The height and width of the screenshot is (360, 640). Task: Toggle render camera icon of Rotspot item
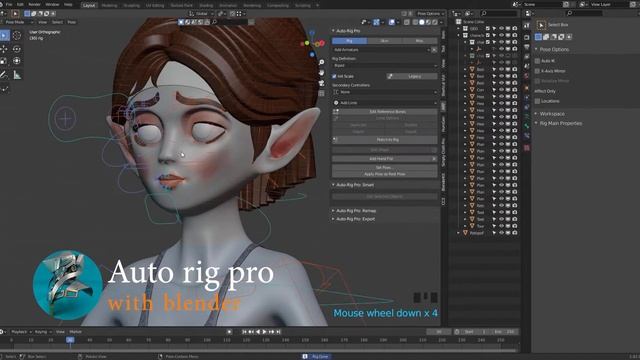click(515, 233)
